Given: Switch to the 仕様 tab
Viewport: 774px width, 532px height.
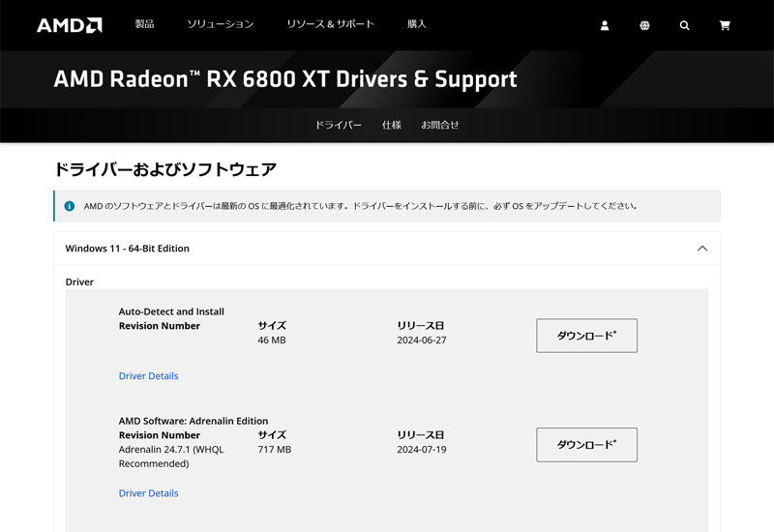Looking at the screenshot, I should click(x=392, y=125).
